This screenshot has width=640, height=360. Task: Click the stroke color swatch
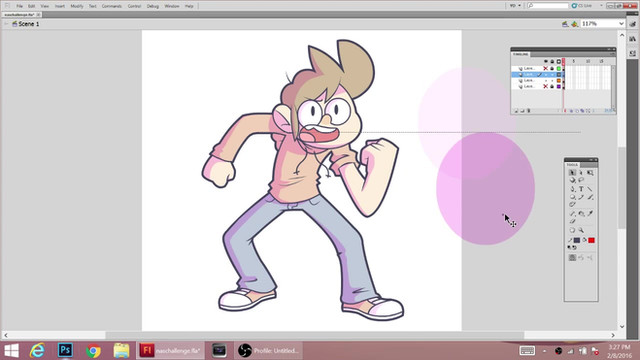577,240
